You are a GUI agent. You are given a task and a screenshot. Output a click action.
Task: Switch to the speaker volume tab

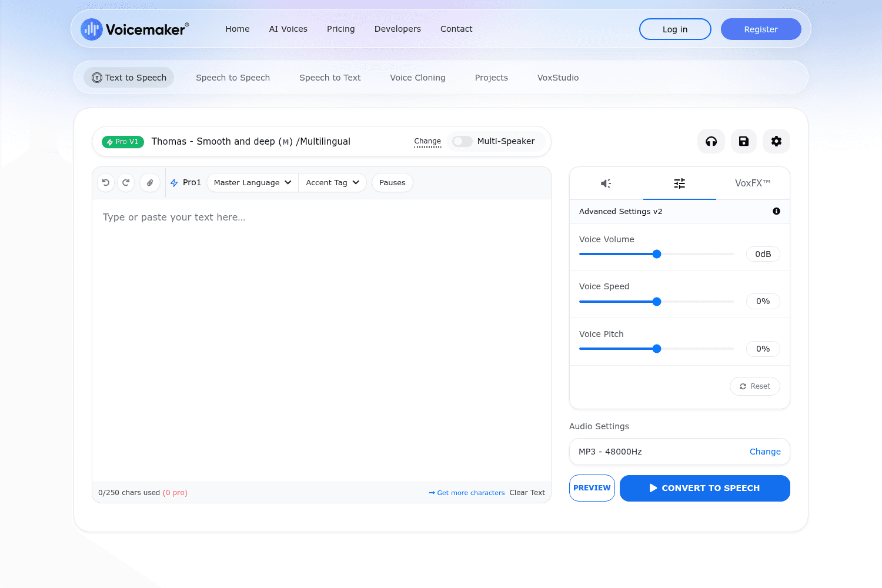click(x=606, y=183)
